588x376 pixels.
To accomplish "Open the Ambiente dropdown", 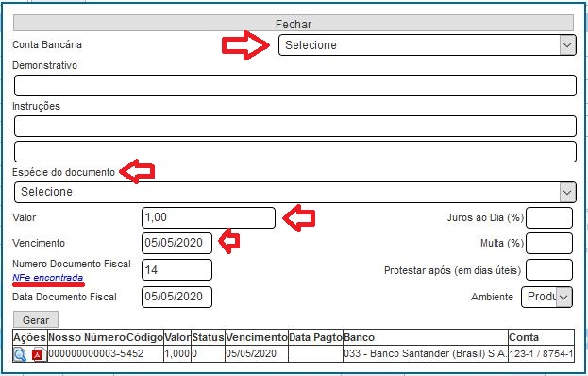I will point(546,298).
